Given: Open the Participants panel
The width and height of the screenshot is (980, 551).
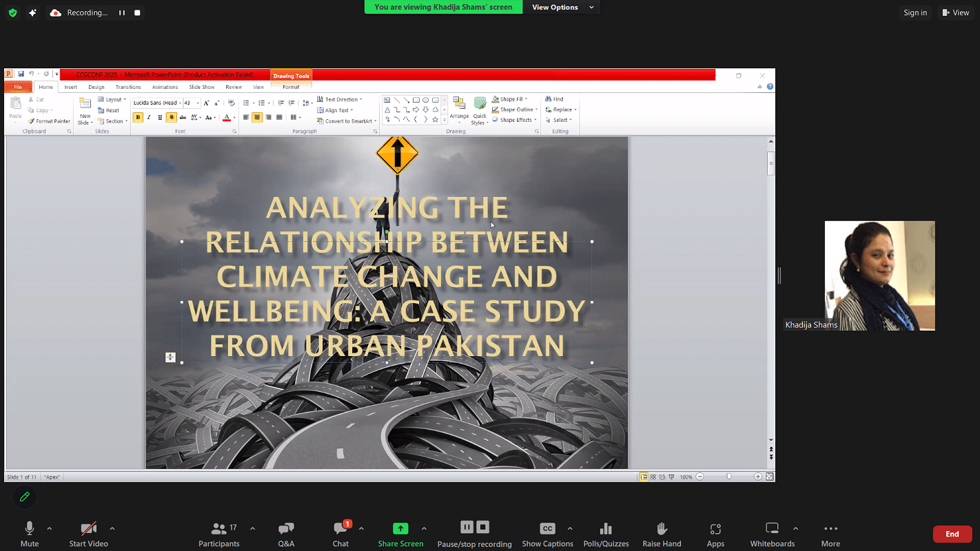Looking at the screenshot, I should (219, 529).
